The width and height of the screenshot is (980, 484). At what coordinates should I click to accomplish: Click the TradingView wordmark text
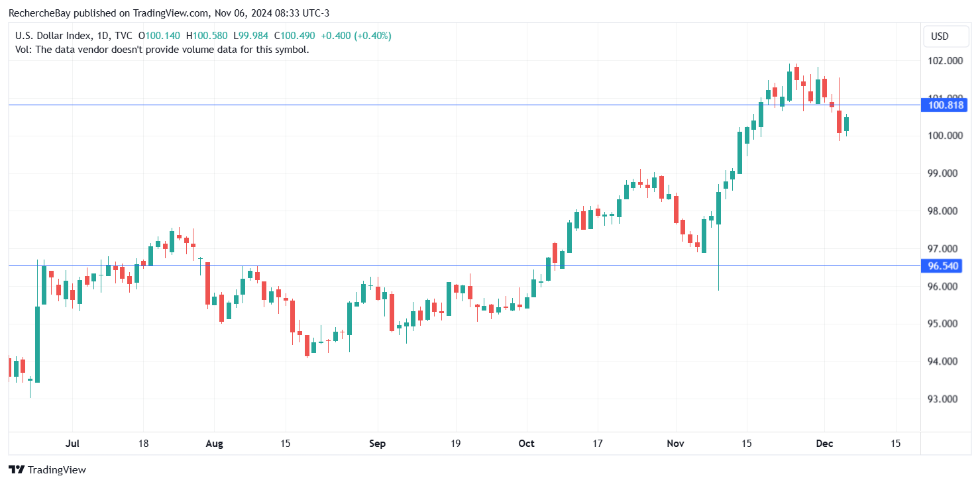tap(57, 469)
